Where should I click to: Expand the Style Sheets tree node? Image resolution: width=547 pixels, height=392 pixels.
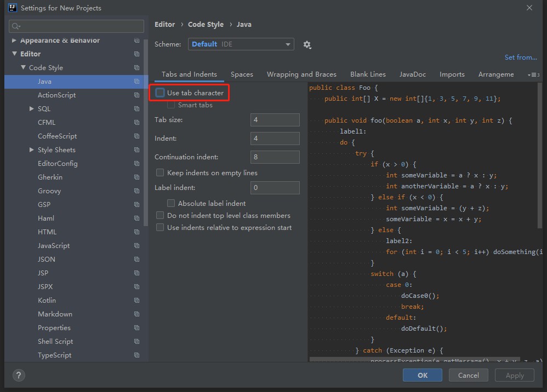[x=32, y=150]
